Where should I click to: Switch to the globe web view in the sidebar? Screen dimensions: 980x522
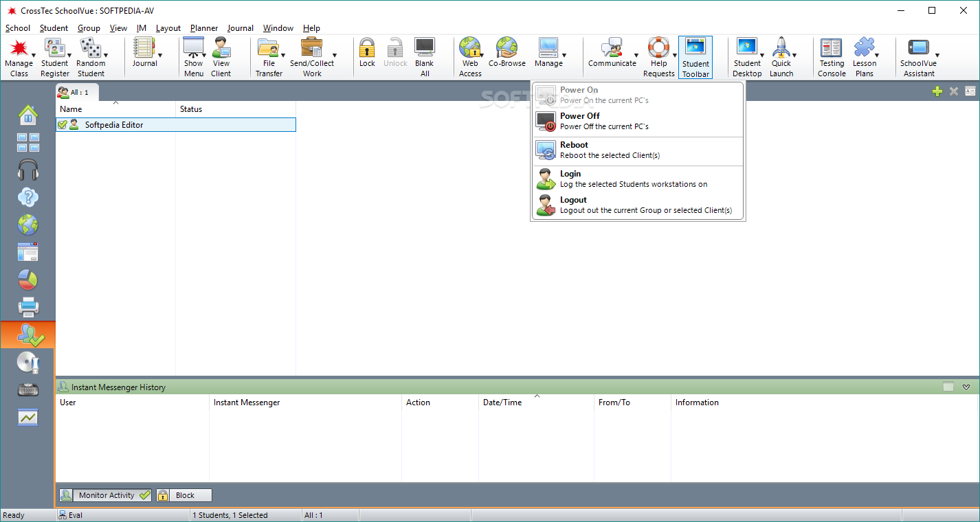(28, 225)
